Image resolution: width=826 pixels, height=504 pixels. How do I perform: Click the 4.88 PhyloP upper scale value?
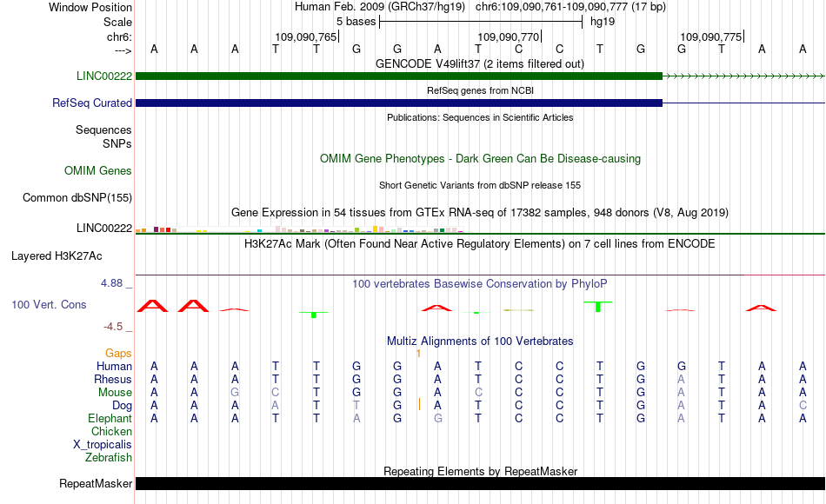click(x=111, y=283)
